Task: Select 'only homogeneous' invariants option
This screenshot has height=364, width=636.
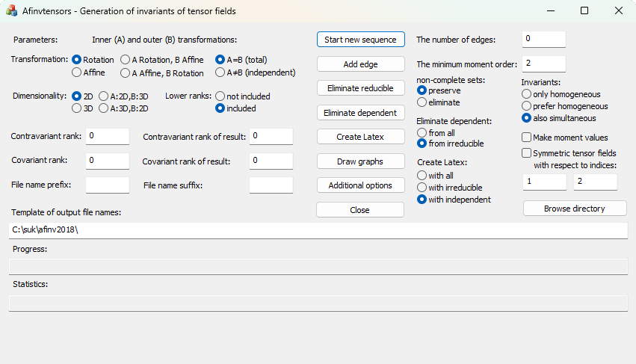Action: (x=527, y=94)
